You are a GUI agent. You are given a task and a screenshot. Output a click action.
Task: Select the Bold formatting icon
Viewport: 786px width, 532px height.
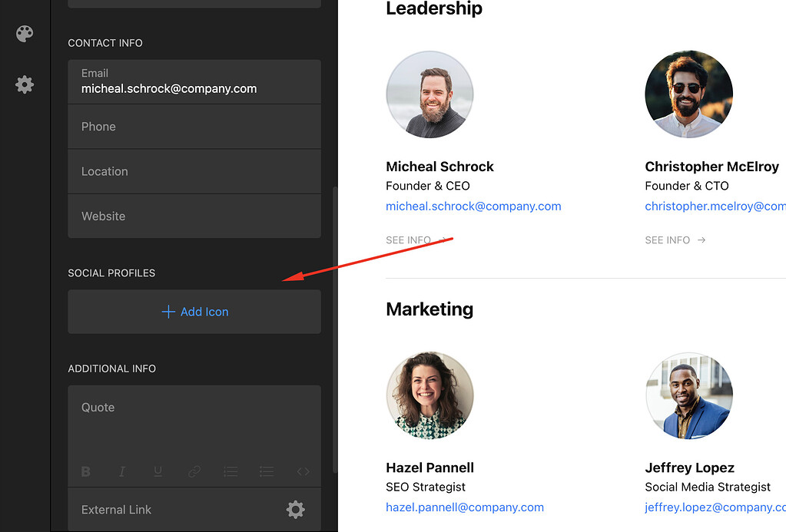pos(85,471)
